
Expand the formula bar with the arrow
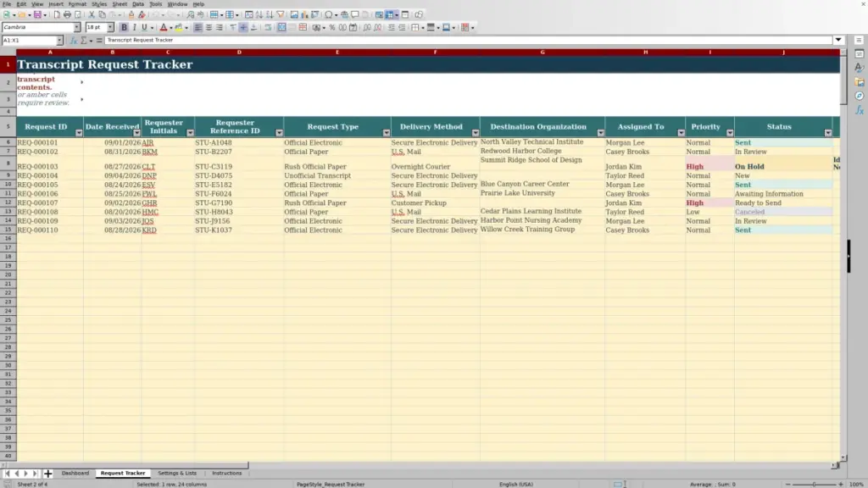(x=838, y=40)
